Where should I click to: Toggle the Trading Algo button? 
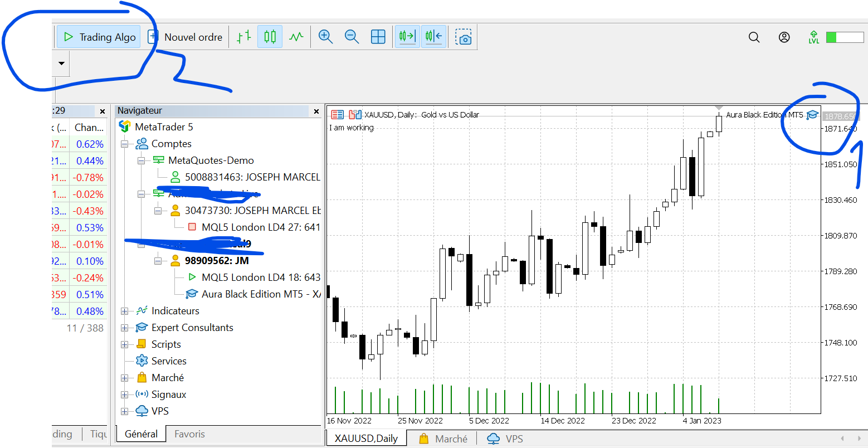point(99,37)
